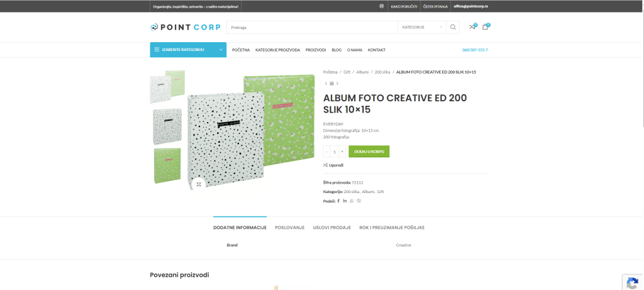644x290 pixels.
Task: Click the quantity input field
Action: point(335,152)
